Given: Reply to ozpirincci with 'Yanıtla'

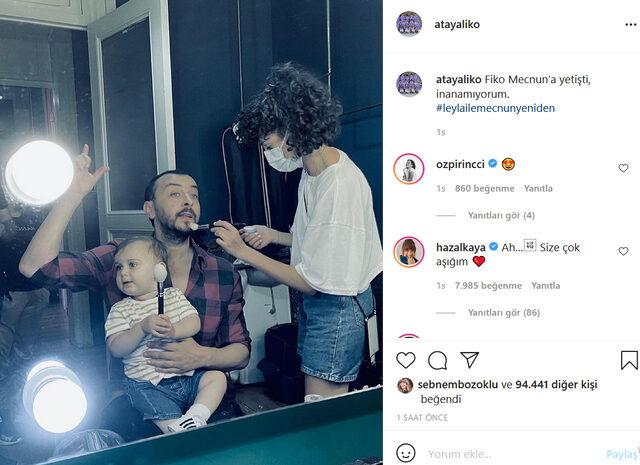Looking at the screenshot, I should pos(538,188).
